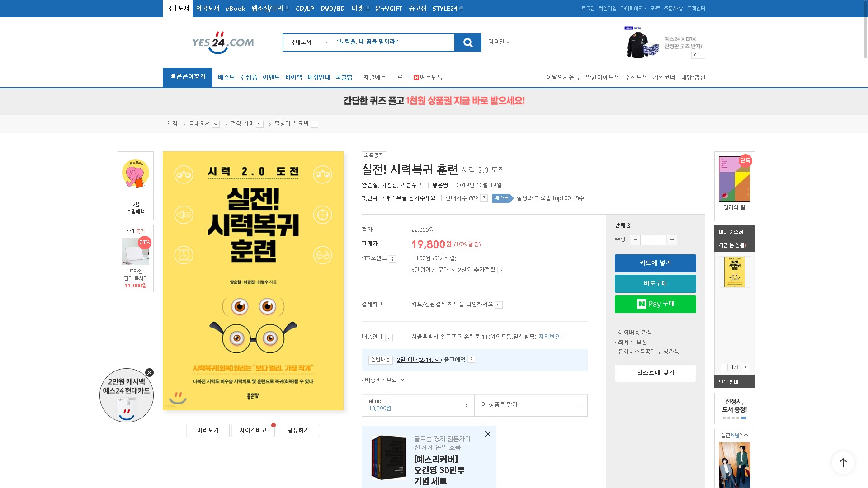Click next arrow in recently viewed products
The height and width of the screenshot is (488, 868).
745,367
